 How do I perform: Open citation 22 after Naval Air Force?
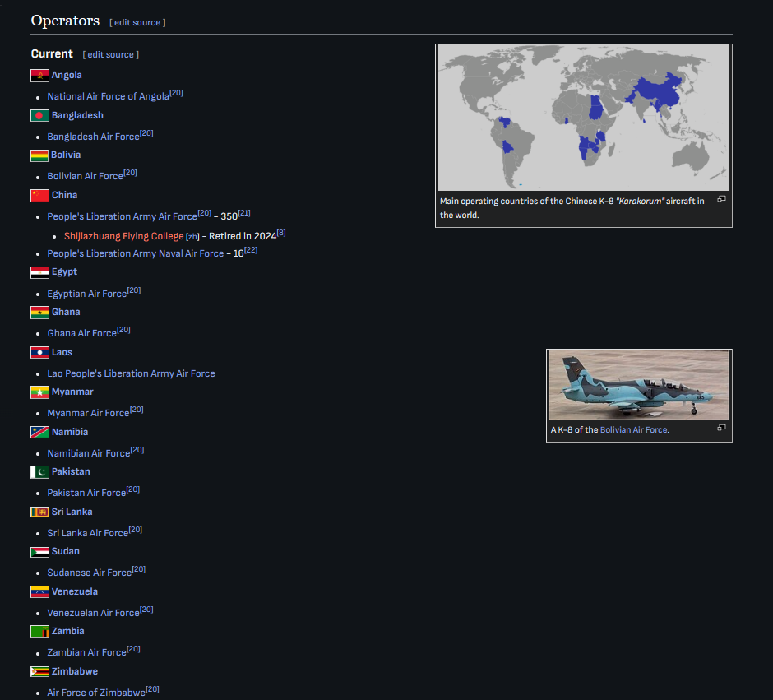[251, 250]
